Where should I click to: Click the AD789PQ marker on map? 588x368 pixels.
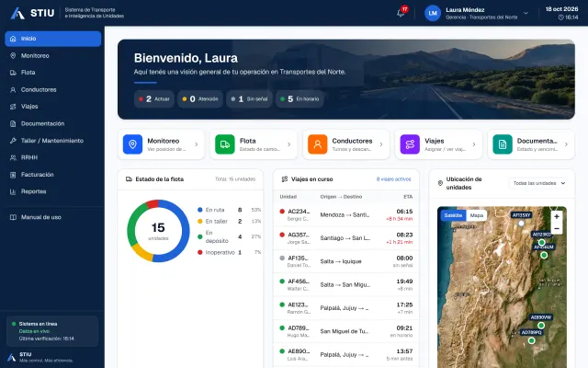[x=531, y=340]
